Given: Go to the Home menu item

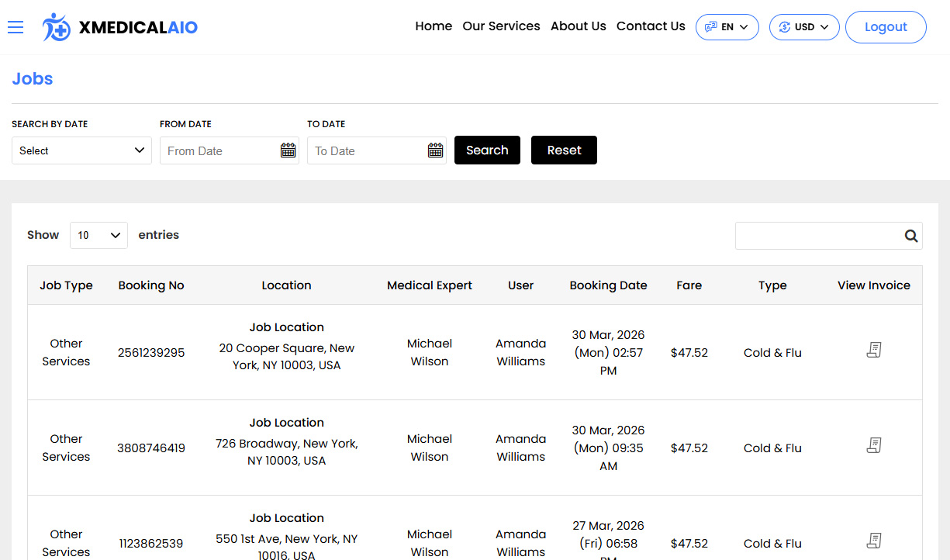Looking at the screenshot, I should (434, 26).
